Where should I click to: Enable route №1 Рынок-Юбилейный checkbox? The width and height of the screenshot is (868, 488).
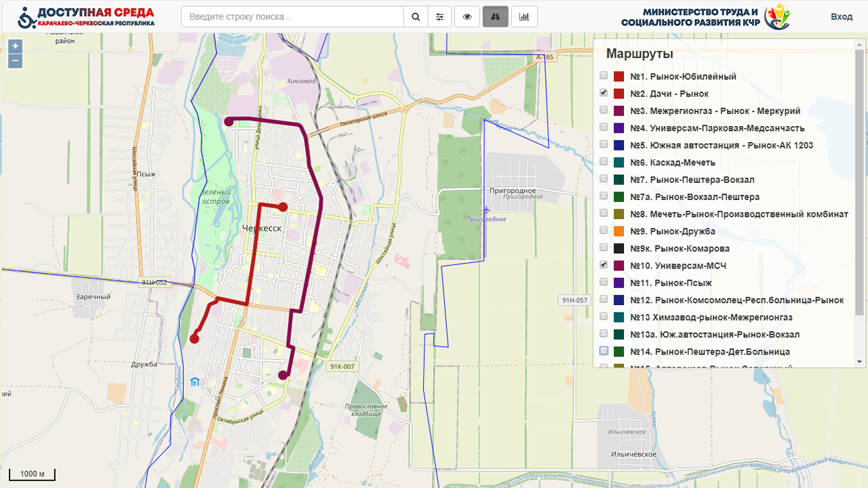click(604, 76)
